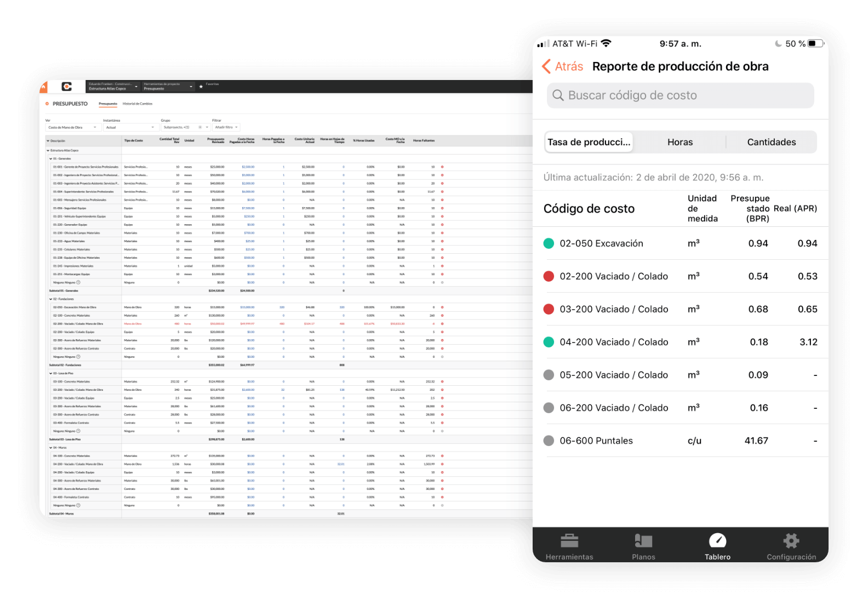Switch to the Horas tab
This screenshot has width=868, height=605.
pyautogui.click(x=680, y=142)
